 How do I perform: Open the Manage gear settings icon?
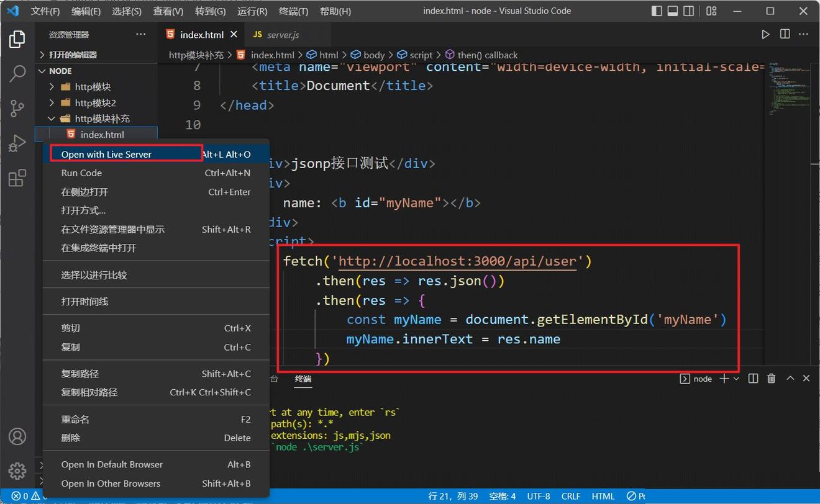click(17, 470)
